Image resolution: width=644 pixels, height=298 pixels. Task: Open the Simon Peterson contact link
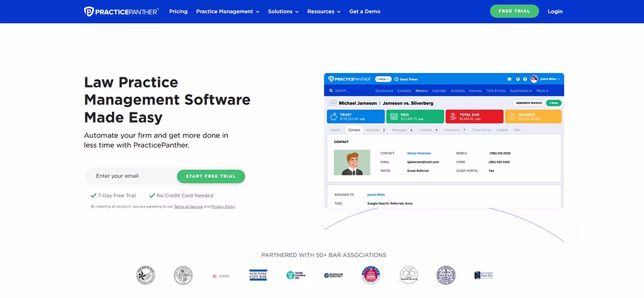pos(419,153)
